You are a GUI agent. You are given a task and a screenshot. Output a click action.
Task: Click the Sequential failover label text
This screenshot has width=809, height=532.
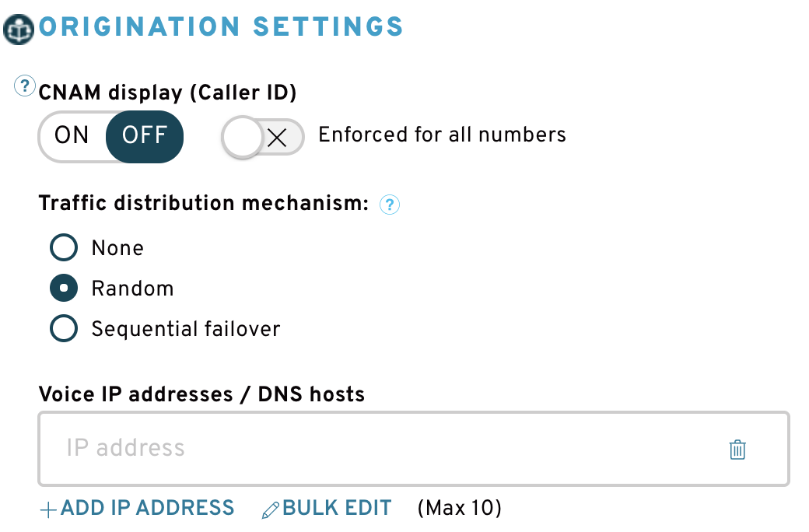tap(186, 329)
